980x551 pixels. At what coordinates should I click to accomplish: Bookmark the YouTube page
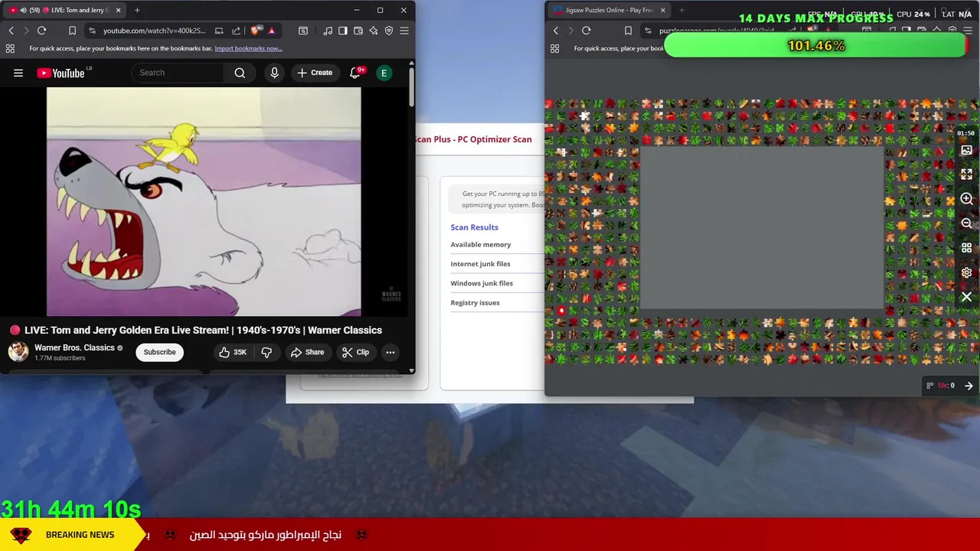(x=72, y=31)
